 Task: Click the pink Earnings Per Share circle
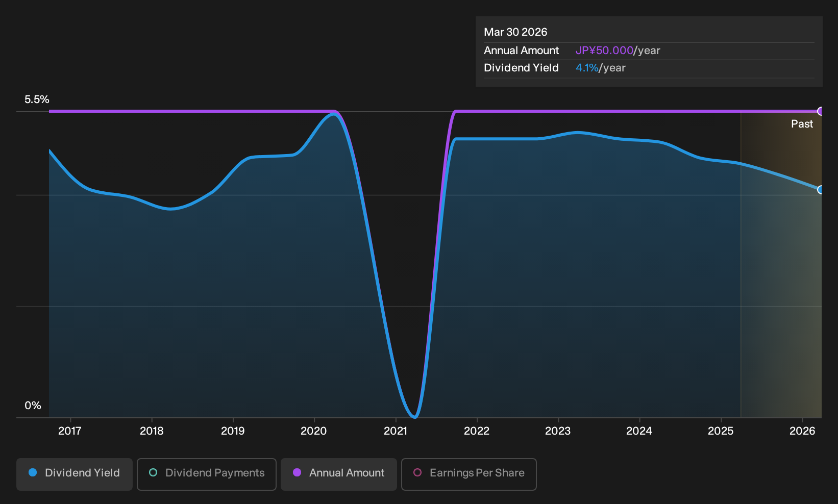pos(417,473)
